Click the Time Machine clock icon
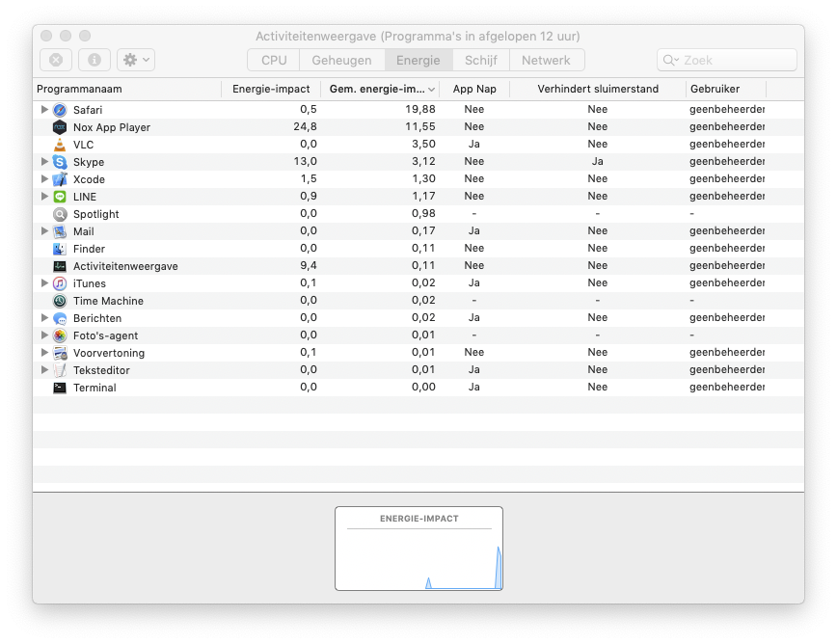 click(x=60, y=301)
